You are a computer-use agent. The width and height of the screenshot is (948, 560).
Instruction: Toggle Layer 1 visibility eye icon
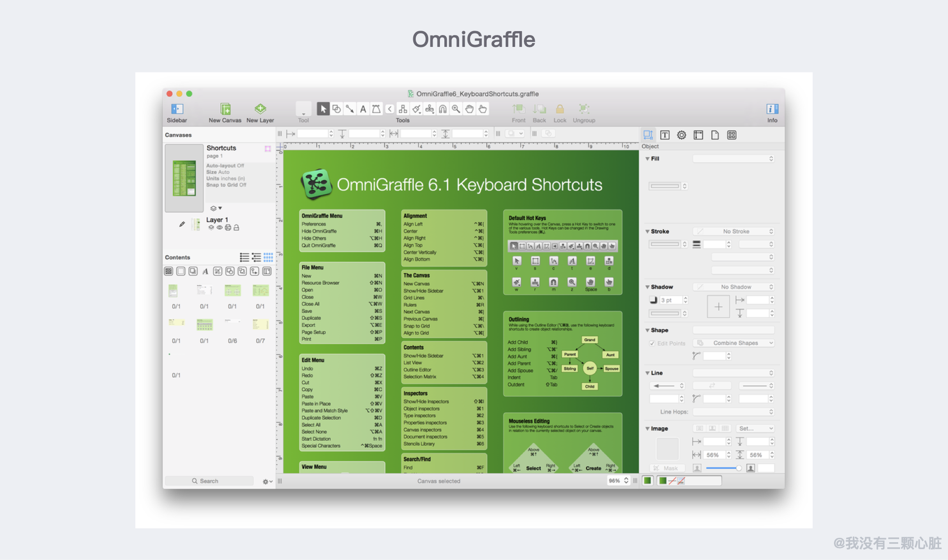coord(219,228)
